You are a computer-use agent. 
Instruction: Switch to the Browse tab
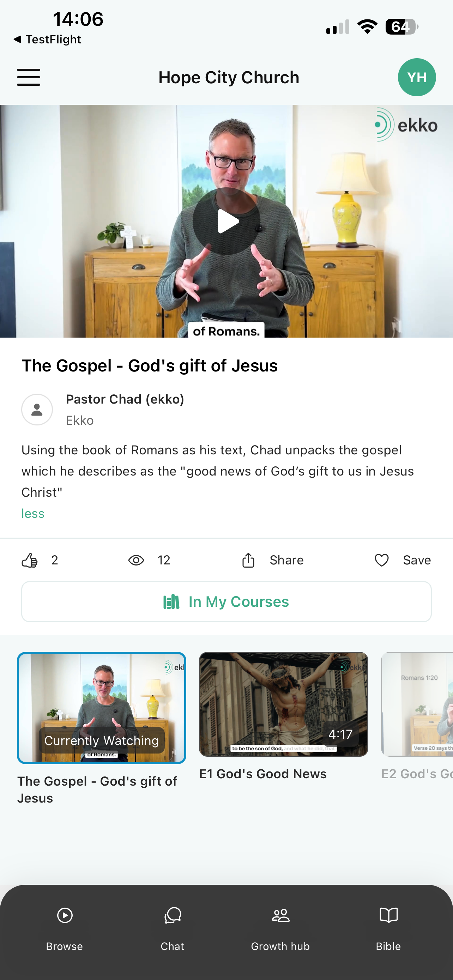point(65,930)
